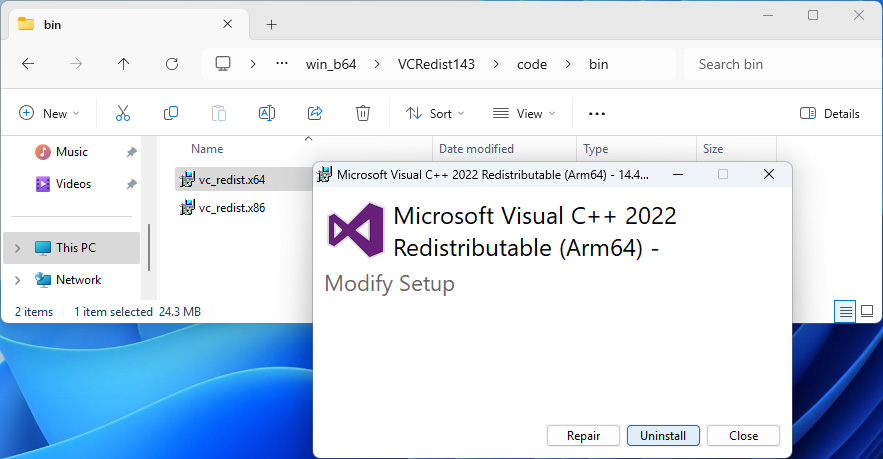Screen dimensions: 883x459
Task: Click the Share icon in toolbar
Action: point(315,113)
